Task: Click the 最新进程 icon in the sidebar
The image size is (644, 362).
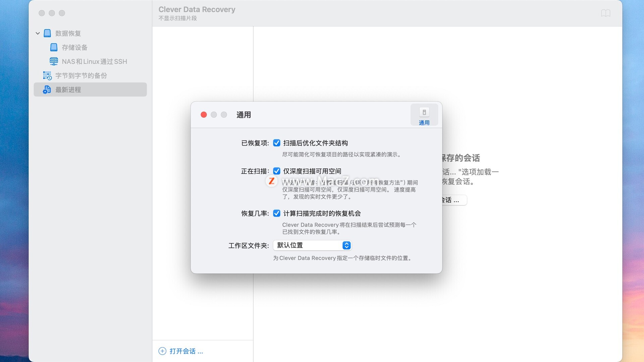Action: click(47, 89)
